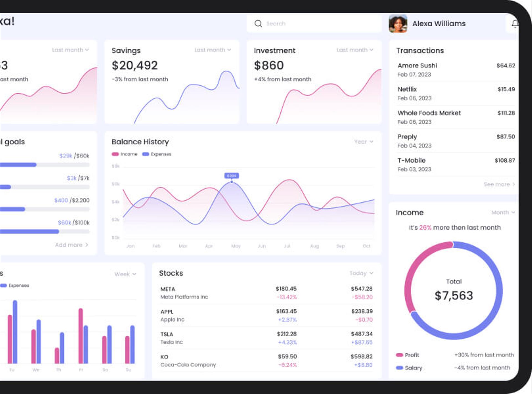Image resolution: width=532 pixels, height=394 pixels.
Task: Open Income card Month dropdown
Action: [503, 213]
